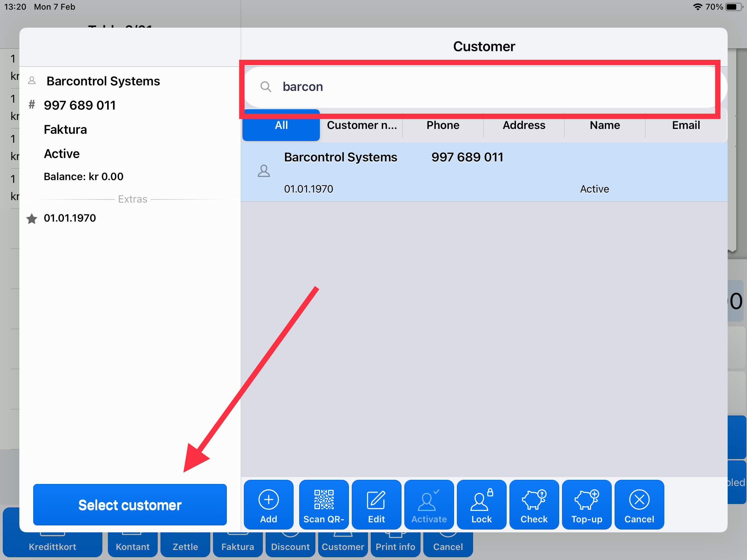The image size is (747, 560).
Task: Click Active status in details panel
Action: point(62,154)
